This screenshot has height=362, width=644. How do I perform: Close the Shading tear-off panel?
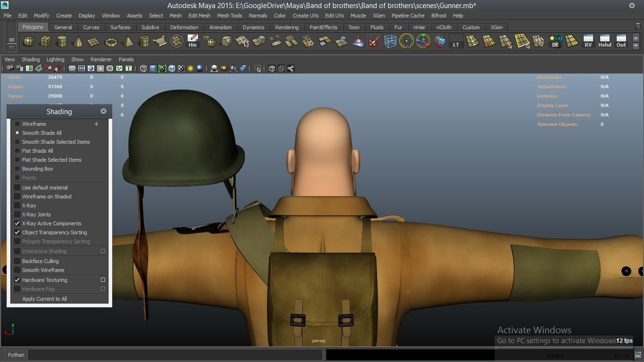pos(103,111)
